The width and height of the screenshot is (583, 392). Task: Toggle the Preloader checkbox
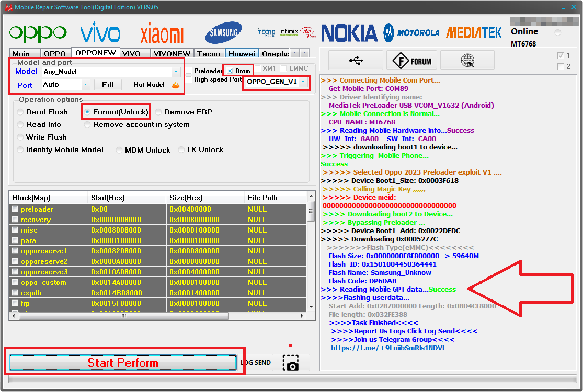(189, 71)
